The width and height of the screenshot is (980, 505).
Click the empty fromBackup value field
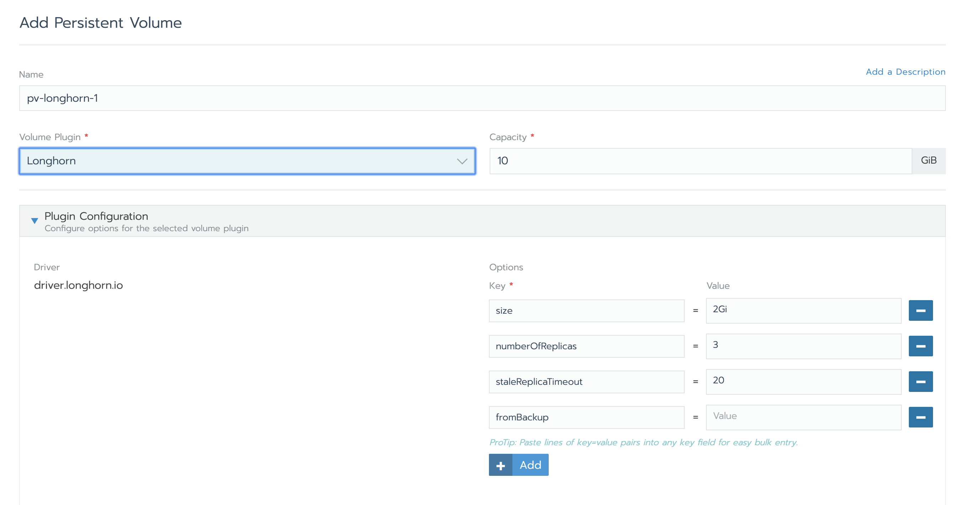(803, 417)
